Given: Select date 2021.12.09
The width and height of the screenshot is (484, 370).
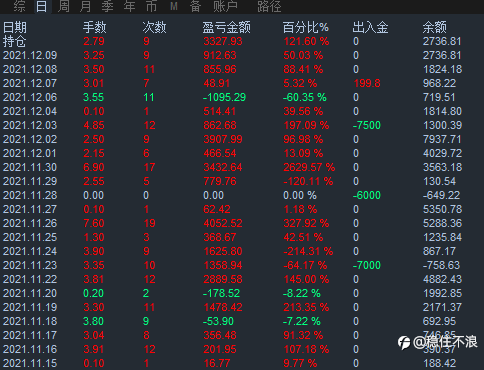Looking at the screenshot, I should [x=30, y=55].
